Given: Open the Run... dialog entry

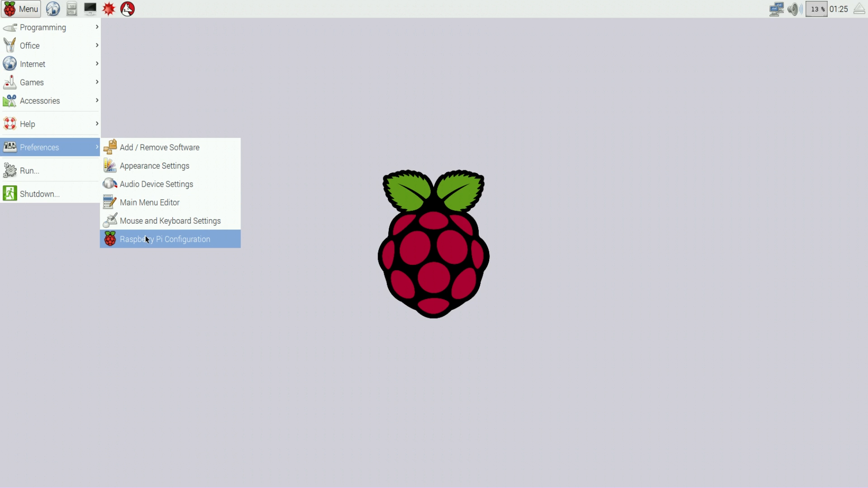Looking at the screenshot, I should click(30, 171).
